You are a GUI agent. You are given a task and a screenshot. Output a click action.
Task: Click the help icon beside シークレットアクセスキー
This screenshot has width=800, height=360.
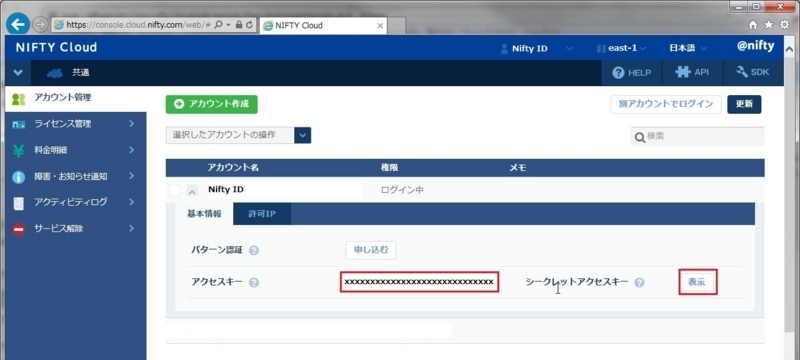click(639, 282)
